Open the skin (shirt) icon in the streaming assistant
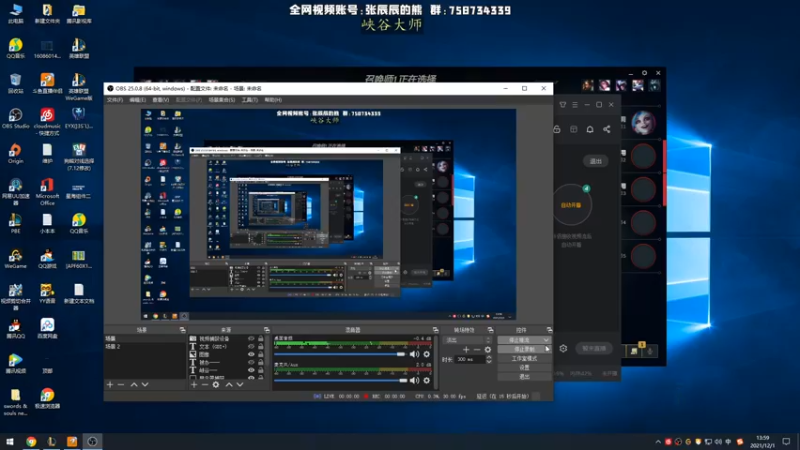This screenshot has height=450, width=800. point(563,105)
